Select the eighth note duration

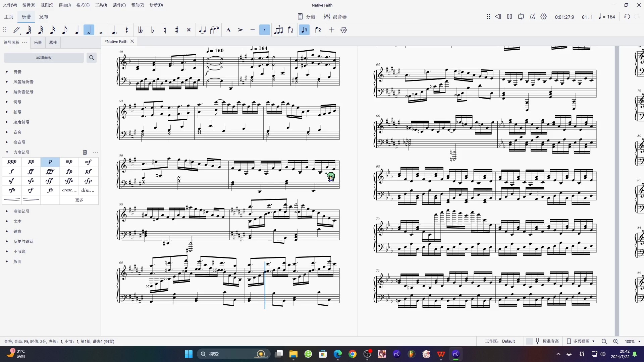click(65, 30)
